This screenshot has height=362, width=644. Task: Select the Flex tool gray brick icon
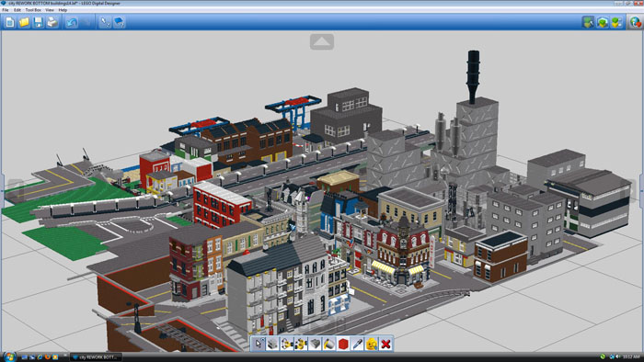click(x=315, y=344)
